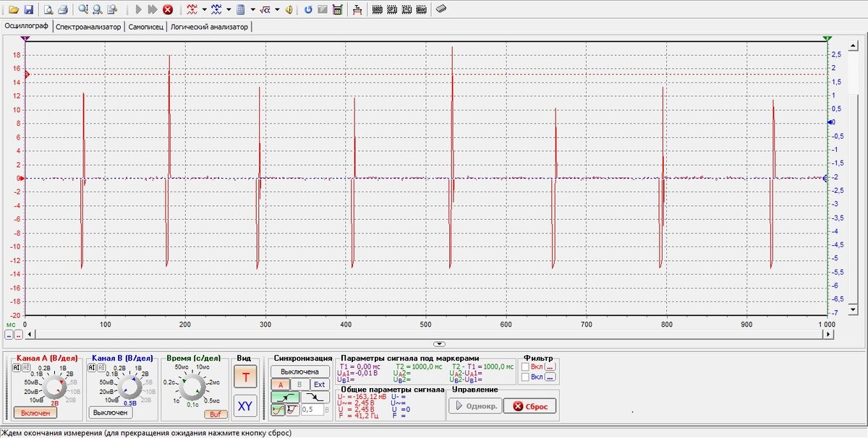Click the speaker sound icon in toolbar

289,10
